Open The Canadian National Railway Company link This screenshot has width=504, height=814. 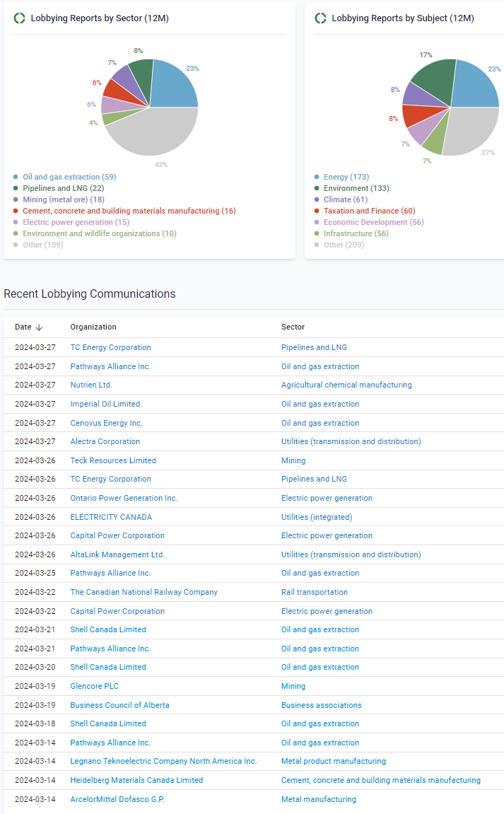tap(143, 593)
